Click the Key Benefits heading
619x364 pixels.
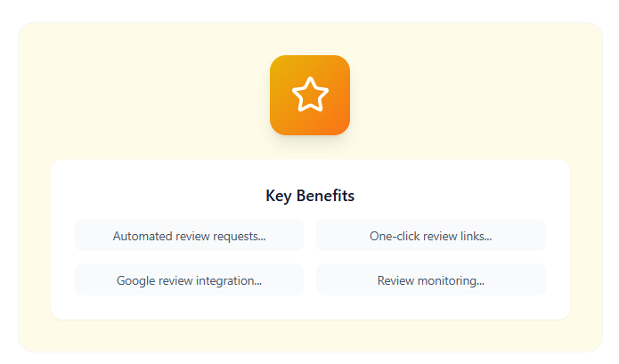310,196
